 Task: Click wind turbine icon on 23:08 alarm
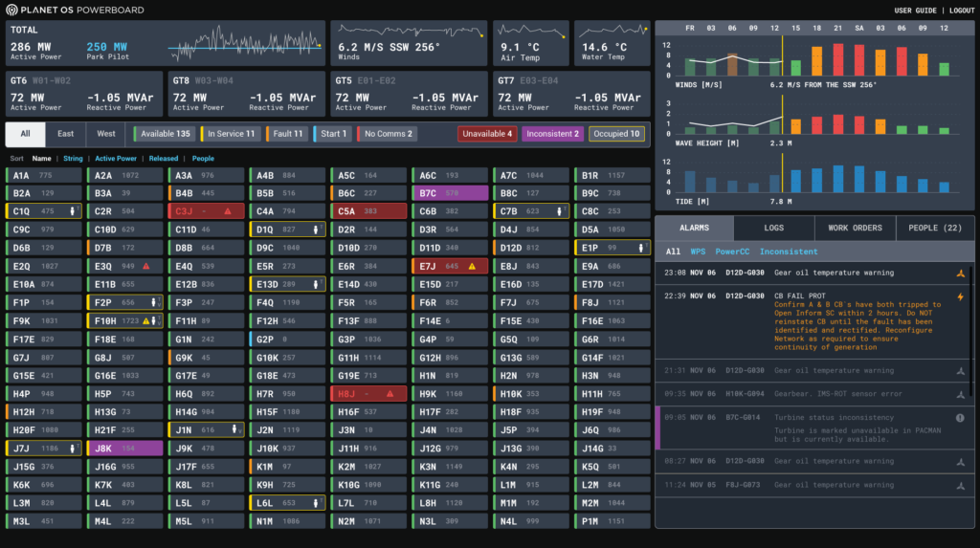[x=961, y=274]
